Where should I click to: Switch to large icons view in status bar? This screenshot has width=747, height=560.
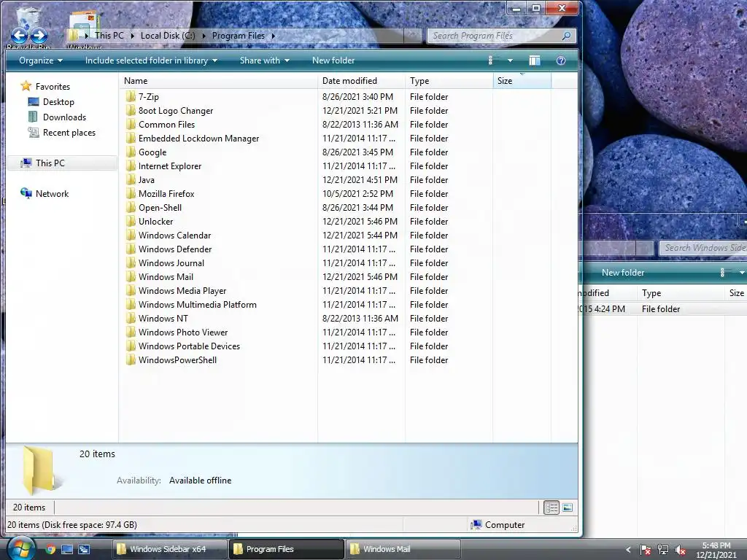point(567,507)
